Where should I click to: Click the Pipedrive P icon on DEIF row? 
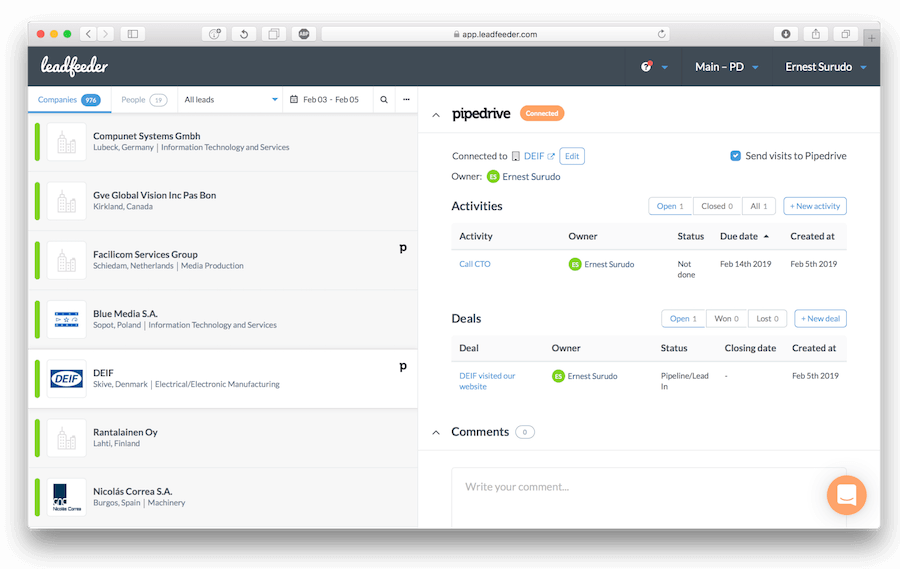click(x=403, y=366)
